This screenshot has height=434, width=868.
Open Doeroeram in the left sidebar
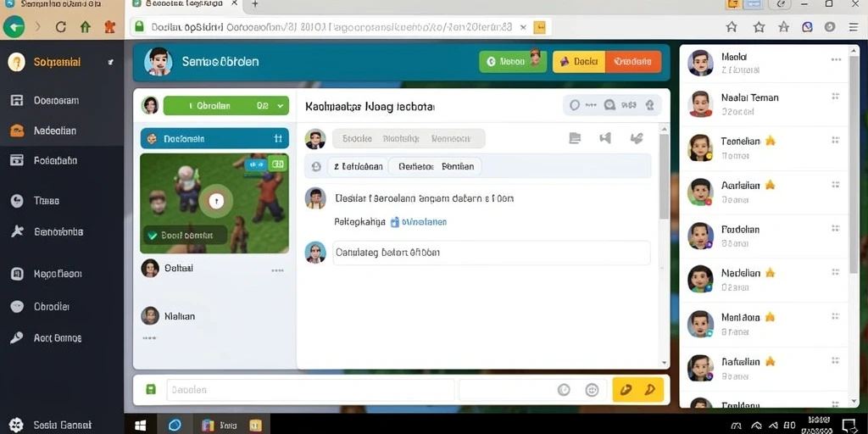[x=56, y=100]
